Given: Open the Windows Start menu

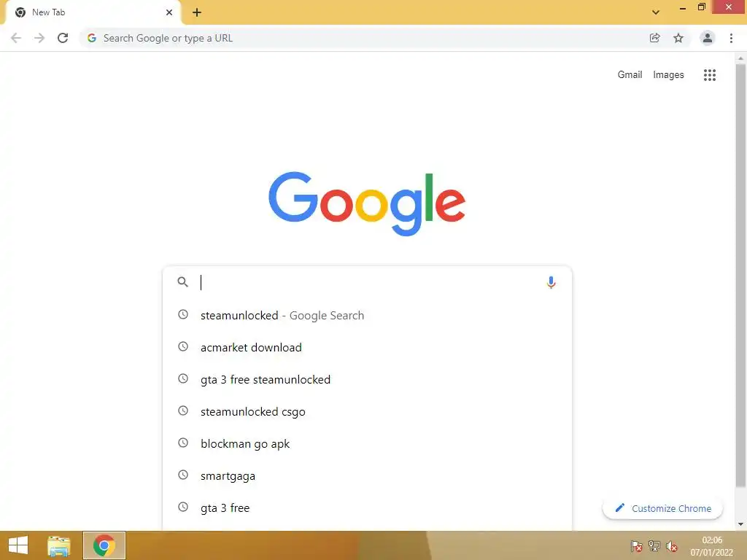Looking at the screenshot, I should click(x=18, y=545).
